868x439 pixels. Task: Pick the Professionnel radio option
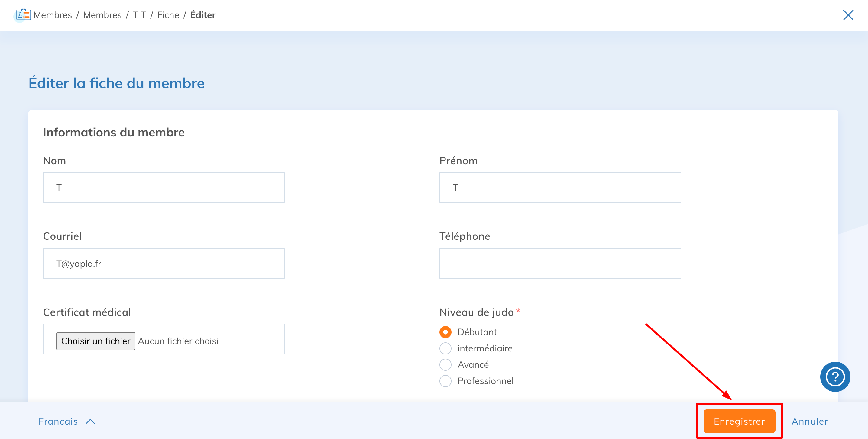(445, 381)
